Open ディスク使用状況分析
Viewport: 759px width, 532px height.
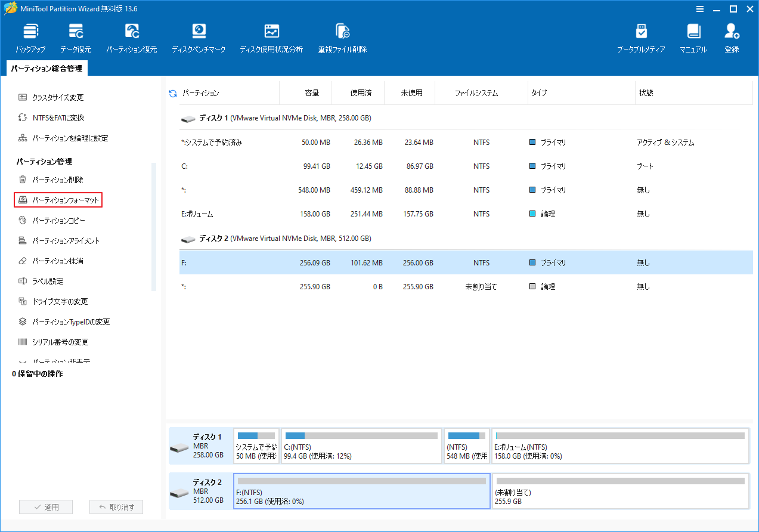pyautogui.click(x=271, y=39)
